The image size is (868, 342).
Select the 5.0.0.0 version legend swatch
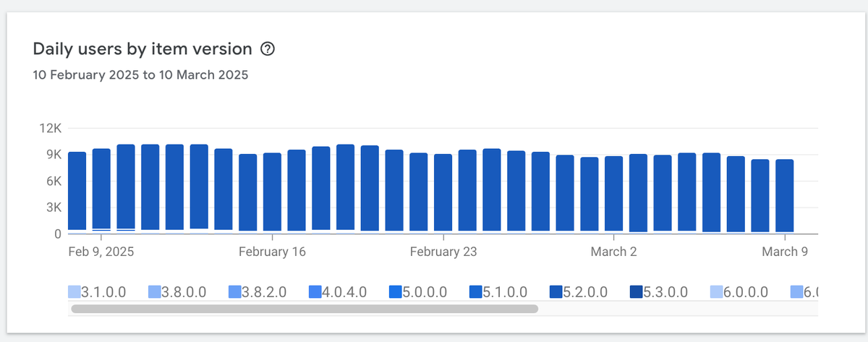[x=396, y=292]
